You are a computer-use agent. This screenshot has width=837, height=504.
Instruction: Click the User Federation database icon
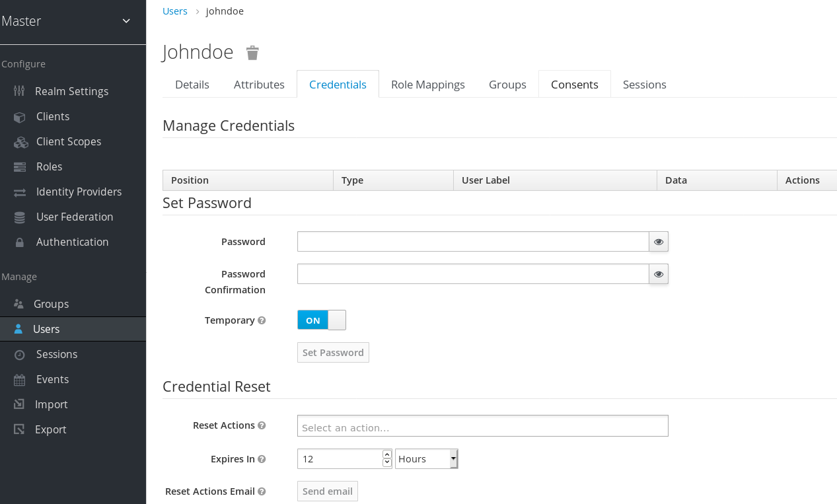[20, 217]
